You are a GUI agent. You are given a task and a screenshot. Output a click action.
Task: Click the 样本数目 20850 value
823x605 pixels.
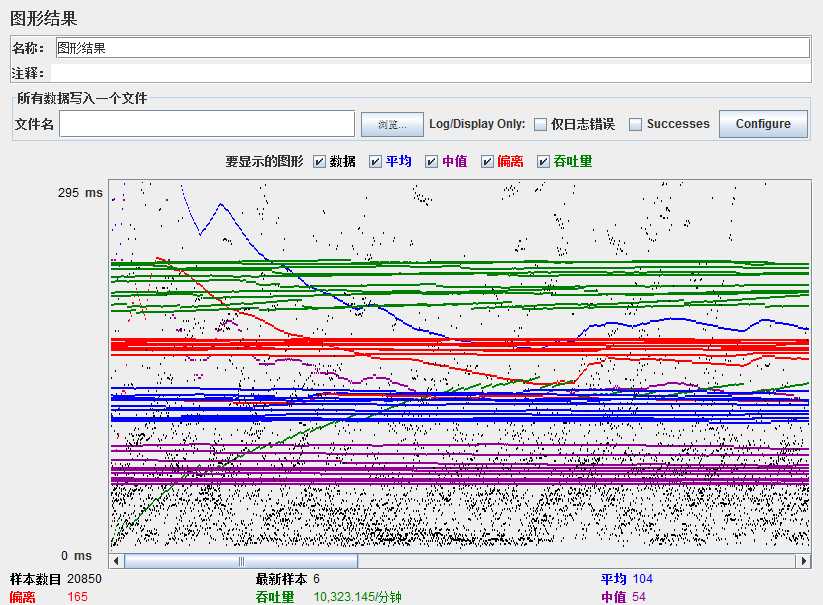[x=85, y=579]
